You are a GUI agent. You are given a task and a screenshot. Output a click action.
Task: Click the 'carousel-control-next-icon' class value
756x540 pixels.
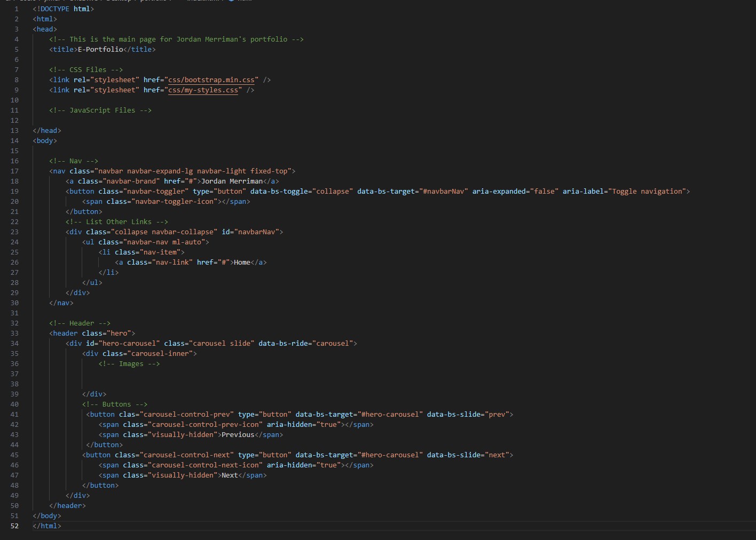205,465
